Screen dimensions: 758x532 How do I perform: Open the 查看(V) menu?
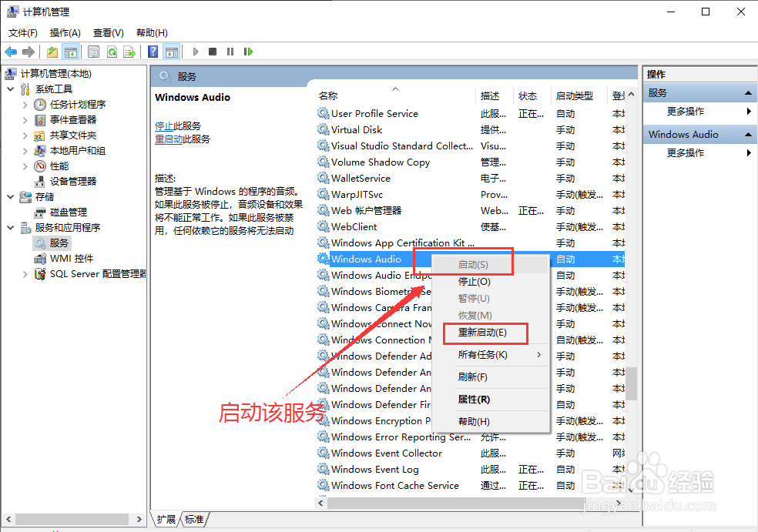point(109,33)
